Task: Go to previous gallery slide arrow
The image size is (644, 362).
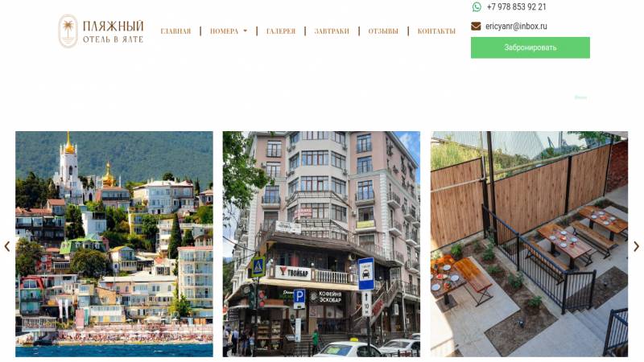Action: click(x=7, y=246)
